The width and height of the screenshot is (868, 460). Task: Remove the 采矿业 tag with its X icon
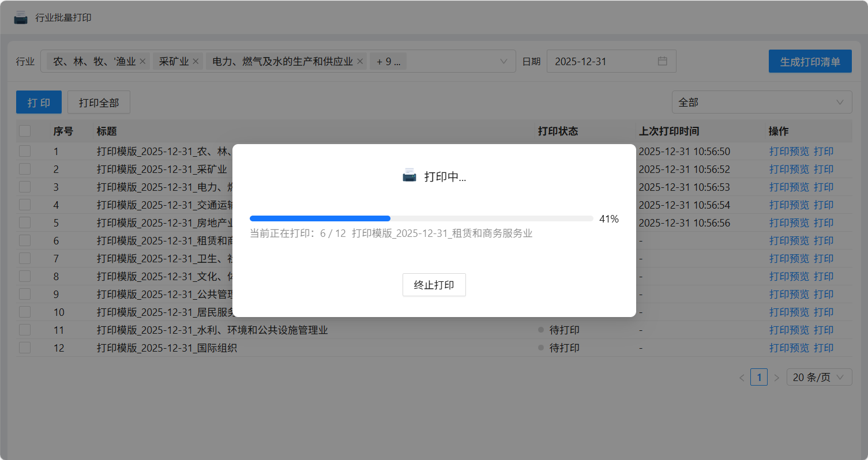click(x=196, y=62)
